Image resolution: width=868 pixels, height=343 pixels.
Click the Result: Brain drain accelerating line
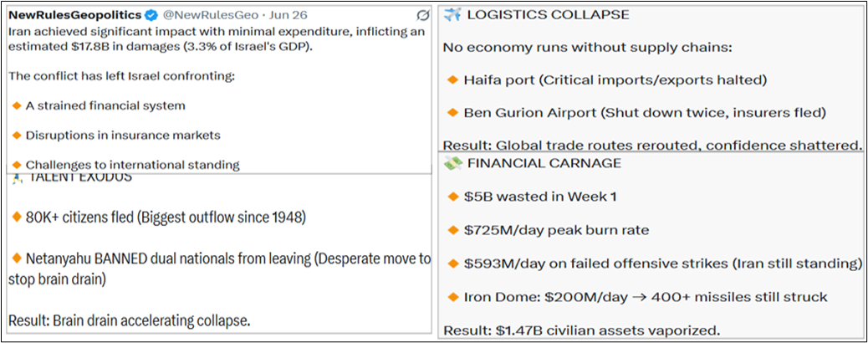[x=129, y=320]
